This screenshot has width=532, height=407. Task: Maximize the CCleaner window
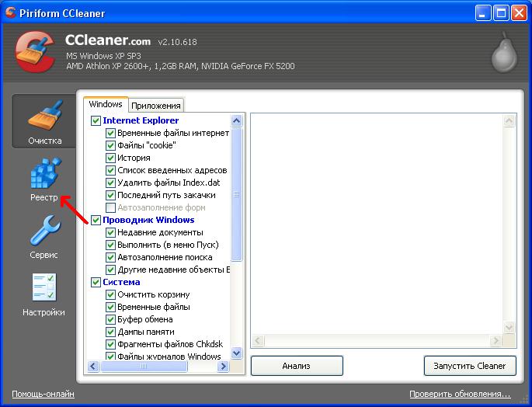pos(500,12)
